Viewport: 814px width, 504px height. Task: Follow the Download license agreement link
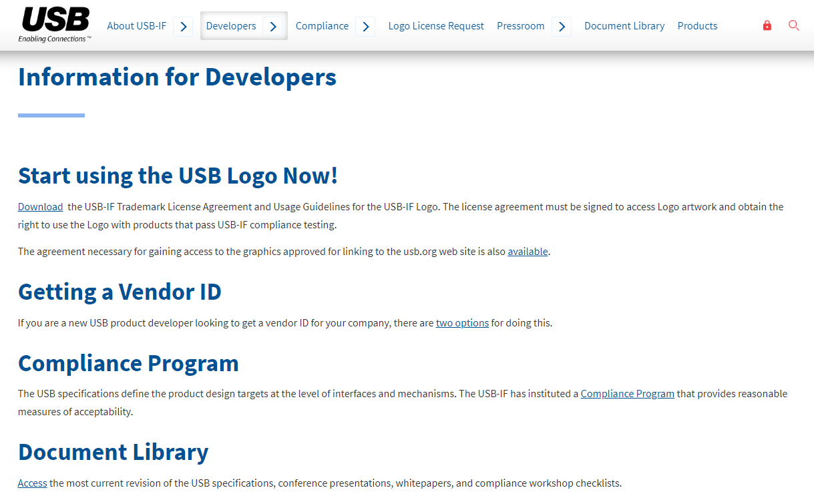pos(41,207)
